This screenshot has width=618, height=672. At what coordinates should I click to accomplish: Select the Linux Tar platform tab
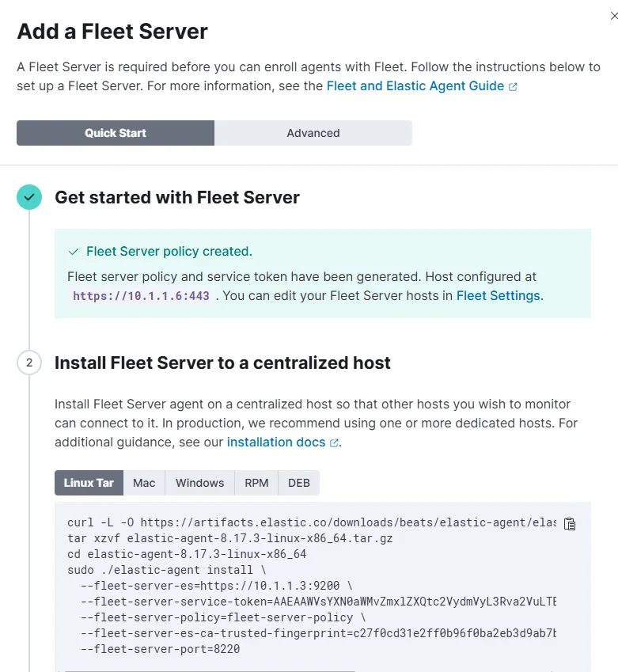point(89,483)
